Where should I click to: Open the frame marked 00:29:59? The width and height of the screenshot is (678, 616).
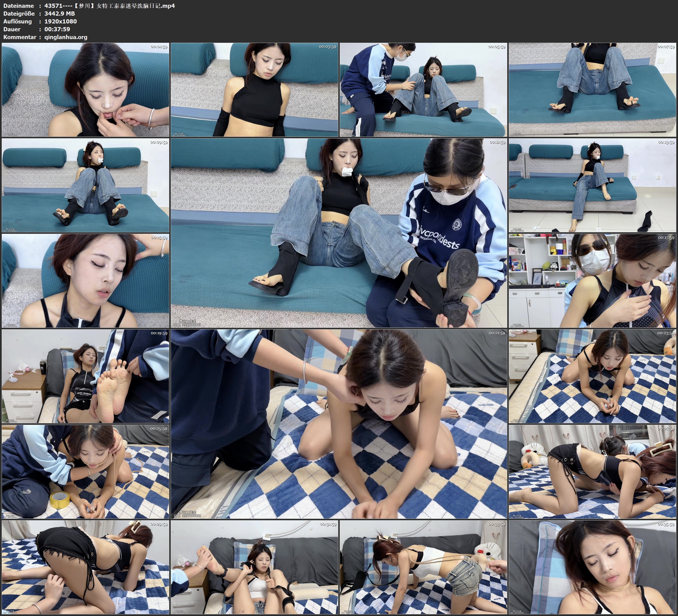click(85, 567)
